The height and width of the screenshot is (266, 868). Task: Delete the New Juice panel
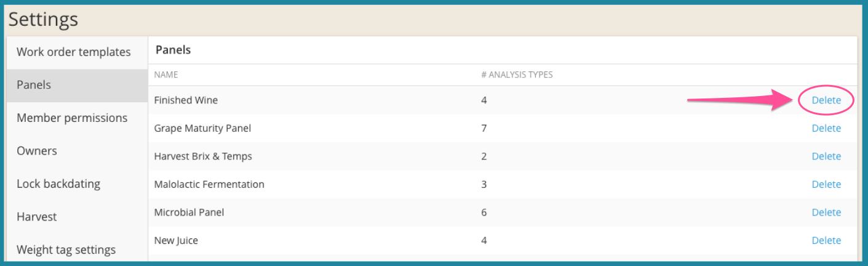point(826,240)
